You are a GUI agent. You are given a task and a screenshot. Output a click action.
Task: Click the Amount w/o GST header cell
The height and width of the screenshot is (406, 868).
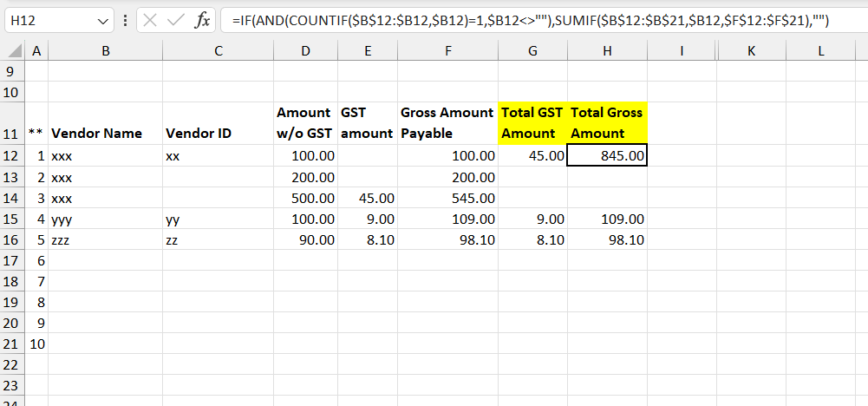click(306, 123)
